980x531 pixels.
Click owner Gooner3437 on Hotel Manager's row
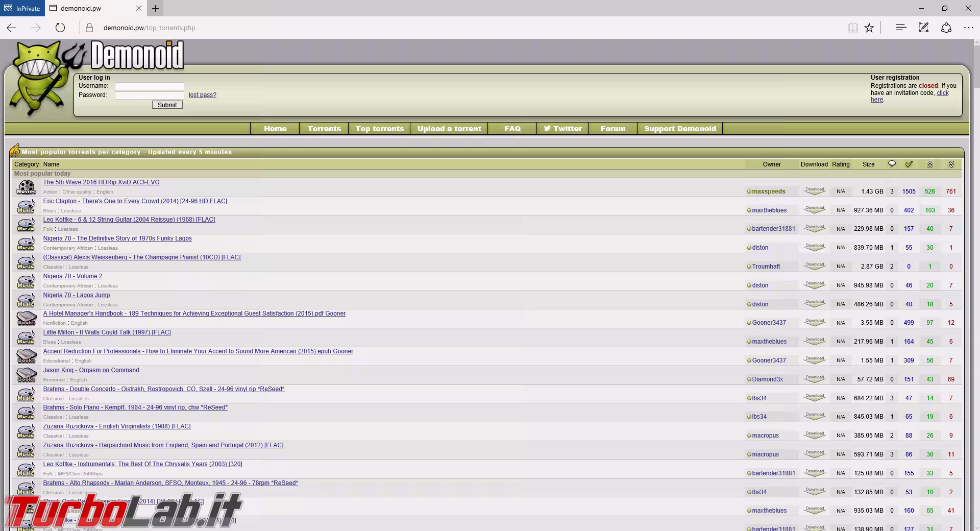point(769,323)
